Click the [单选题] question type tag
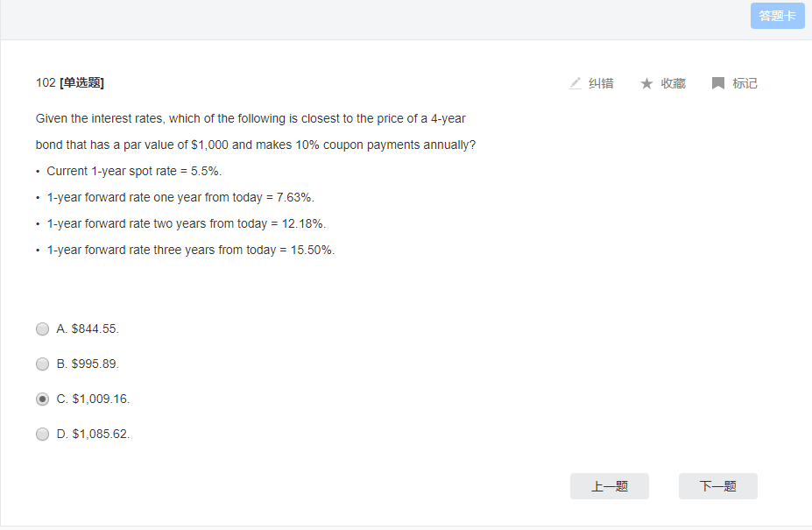 point(81,83)
